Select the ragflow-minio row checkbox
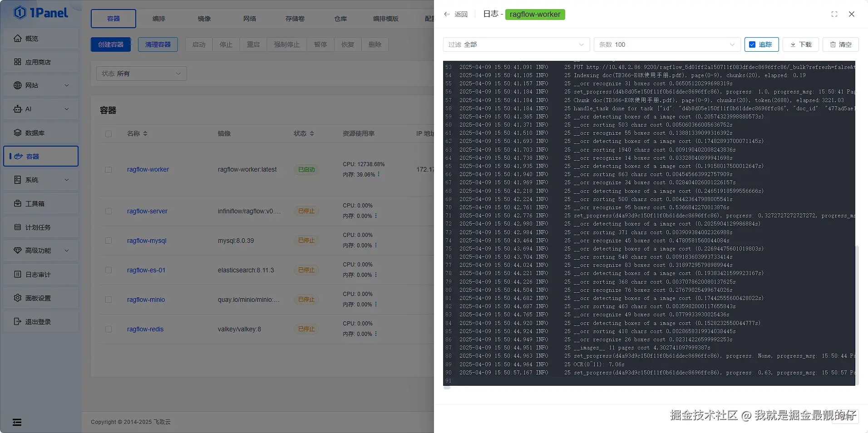868x433 pixels. (108, 300)
